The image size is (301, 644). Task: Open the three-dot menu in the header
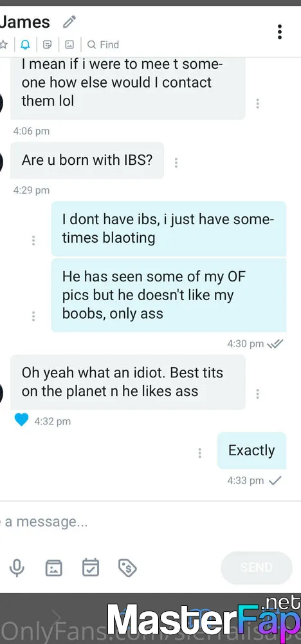279,32
